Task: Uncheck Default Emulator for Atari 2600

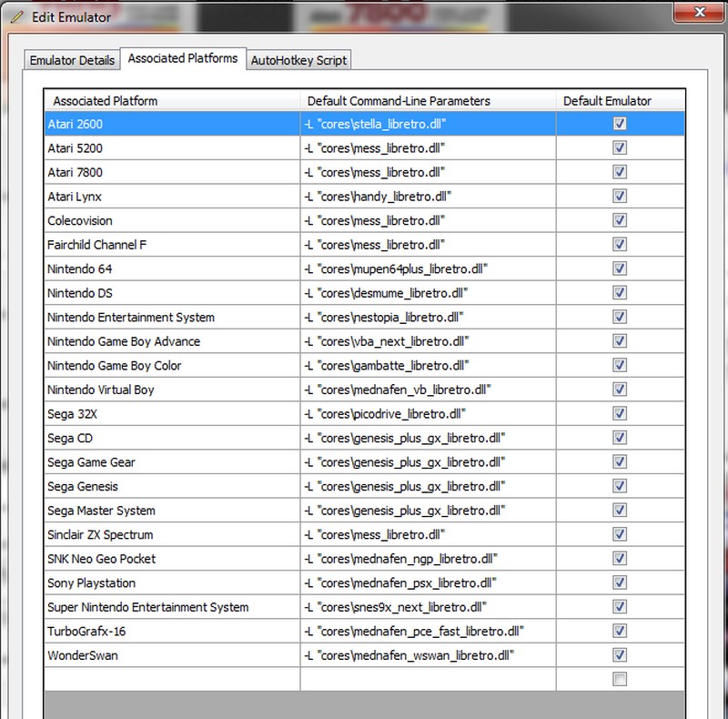Action: (x=620, y=124)
